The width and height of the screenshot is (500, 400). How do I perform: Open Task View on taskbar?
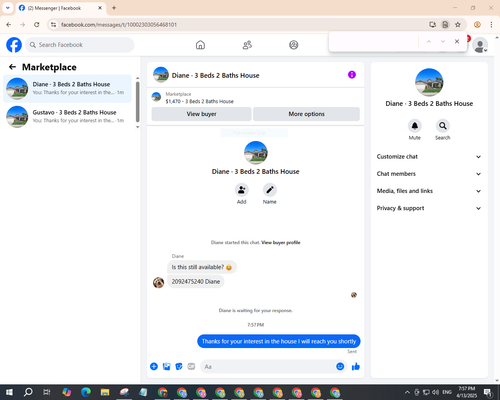coord(47,392)
